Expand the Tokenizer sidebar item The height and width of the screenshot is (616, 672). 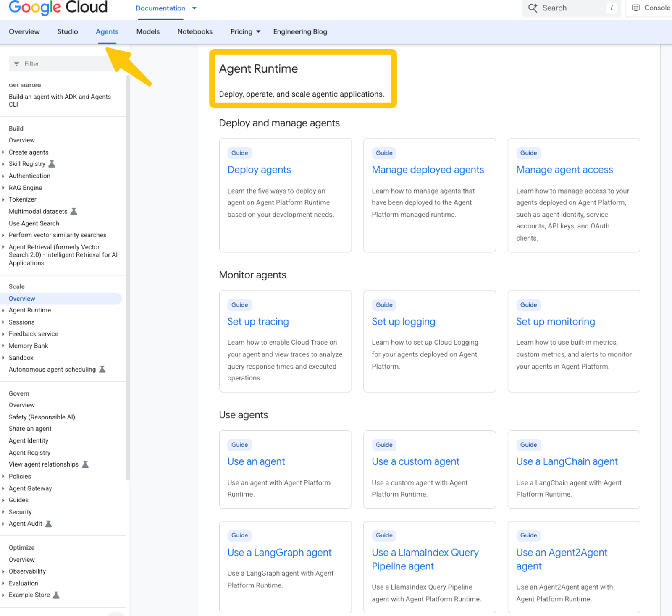(x=3, y=199)
